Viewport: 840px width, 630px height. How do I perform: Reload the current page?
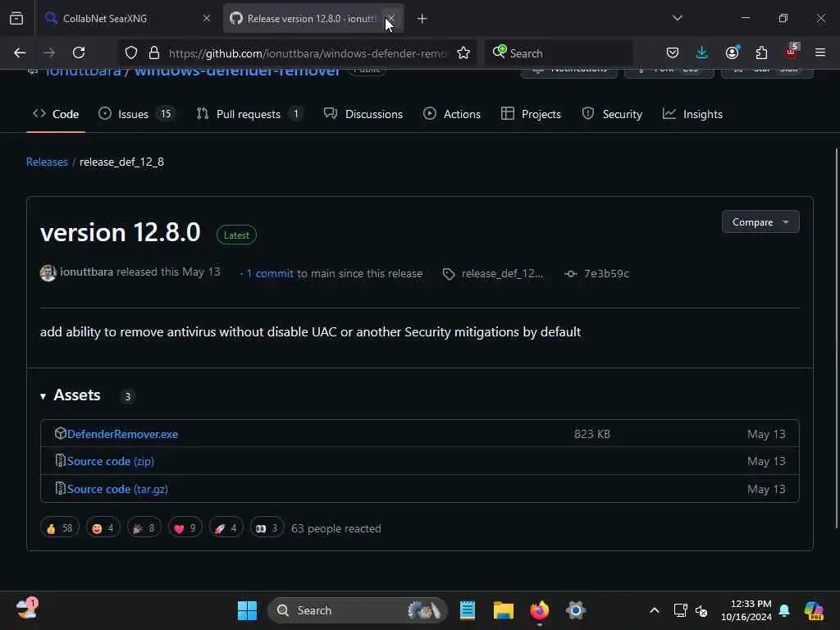(79, 53)
